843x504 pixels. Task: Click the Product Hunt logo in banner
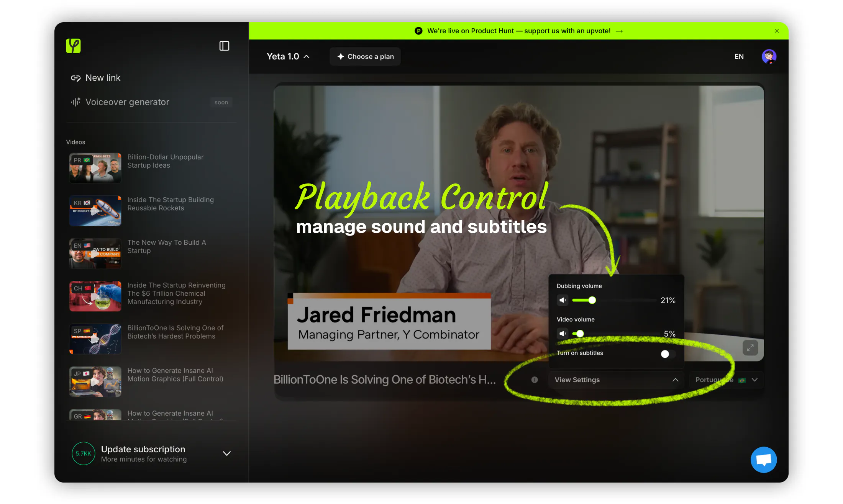click(418, 31)
